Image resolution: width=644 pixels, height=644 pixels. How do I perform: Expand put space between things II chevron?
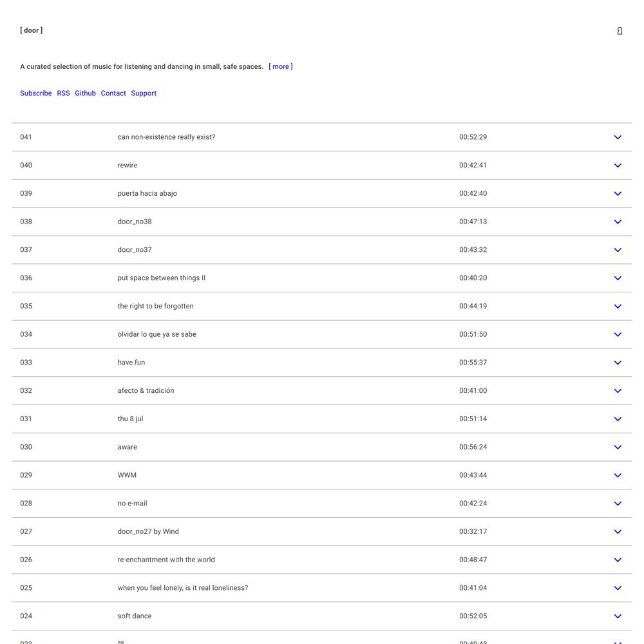(x=618, y=278)
